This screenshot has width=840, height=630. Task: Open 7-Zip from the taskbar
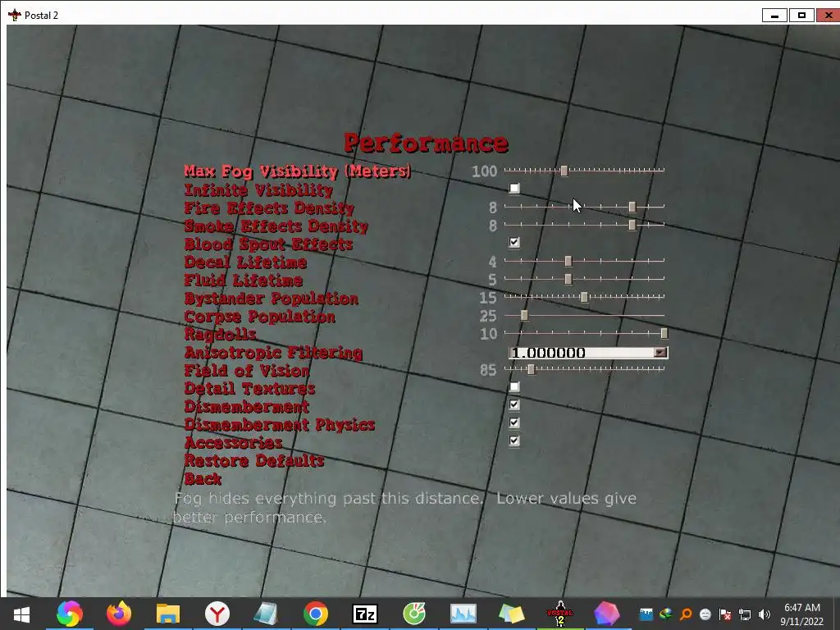[365, 614]
